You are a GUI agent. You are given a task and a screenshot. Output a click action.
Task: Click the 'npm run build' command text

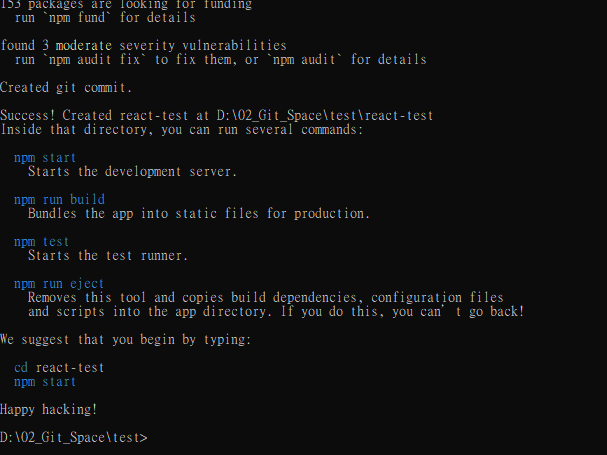pyautogui.click(x=59, y=200)
